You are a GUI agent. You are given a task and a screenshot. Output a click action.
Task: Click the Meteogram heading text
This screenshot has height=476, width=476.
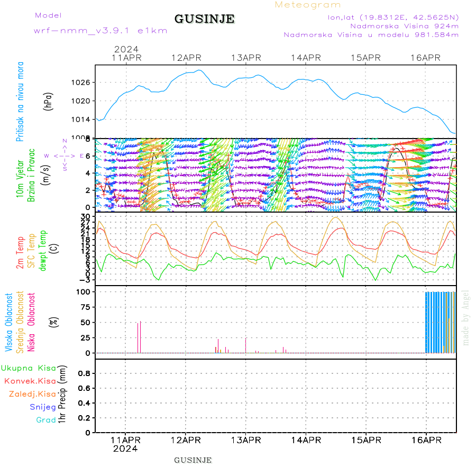(x=308, y=5)
